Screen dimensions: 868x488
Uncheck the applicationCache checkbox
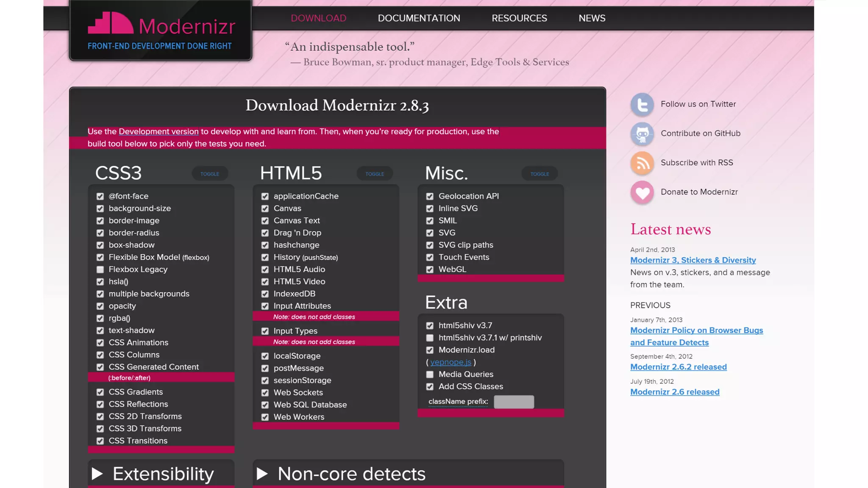(265, 197)
